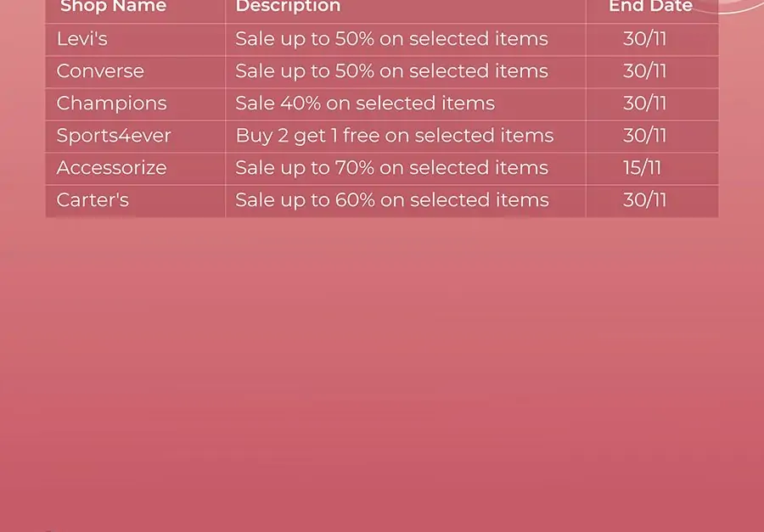Click the end date in the Levi's row

644,39
